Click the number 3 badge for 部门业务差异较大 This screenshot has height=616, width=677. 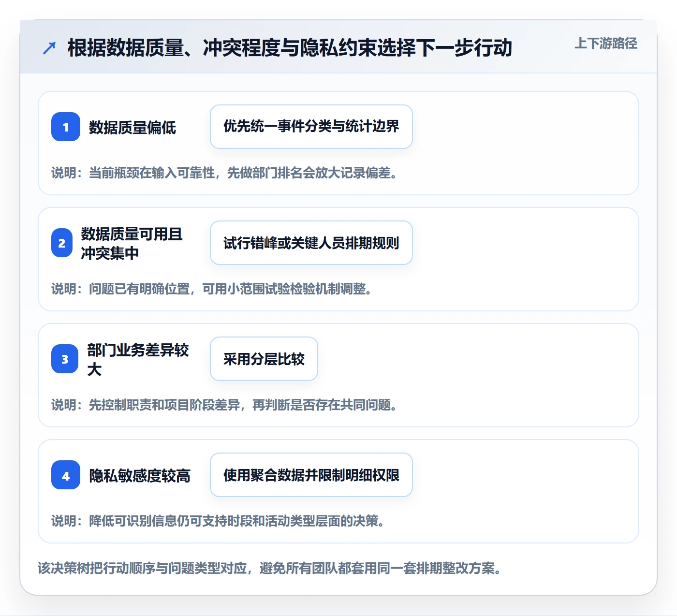(x=65, y=359)
